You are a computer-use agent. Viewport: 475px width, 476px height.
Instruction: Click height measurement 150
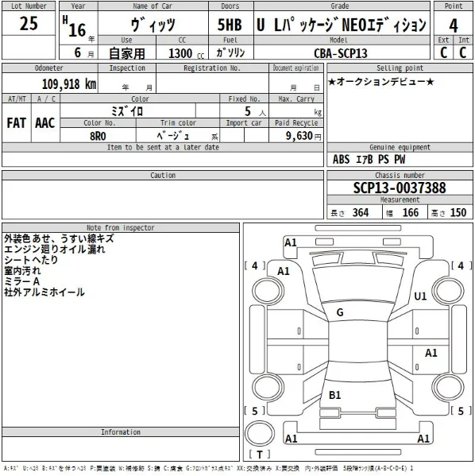(458, 212)
